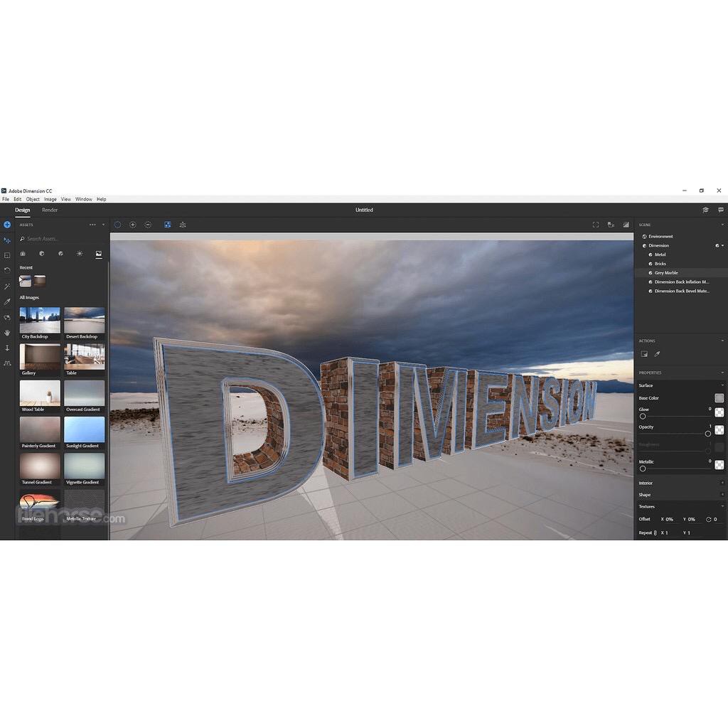Open the Object menu

(33, 199)
